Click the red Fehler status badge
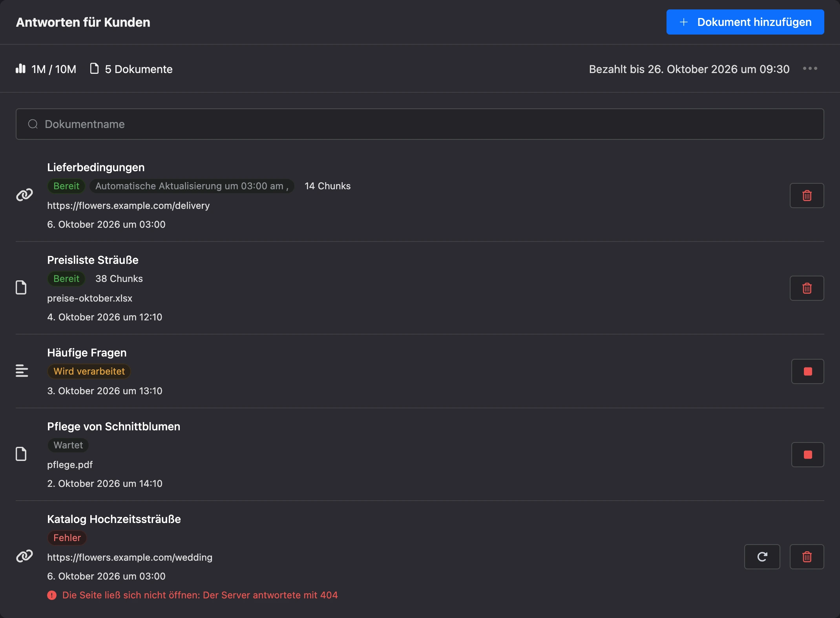Image resolution: width=840 pixels, height=618 pixels. pyautogui.click(x=67, y=538)
